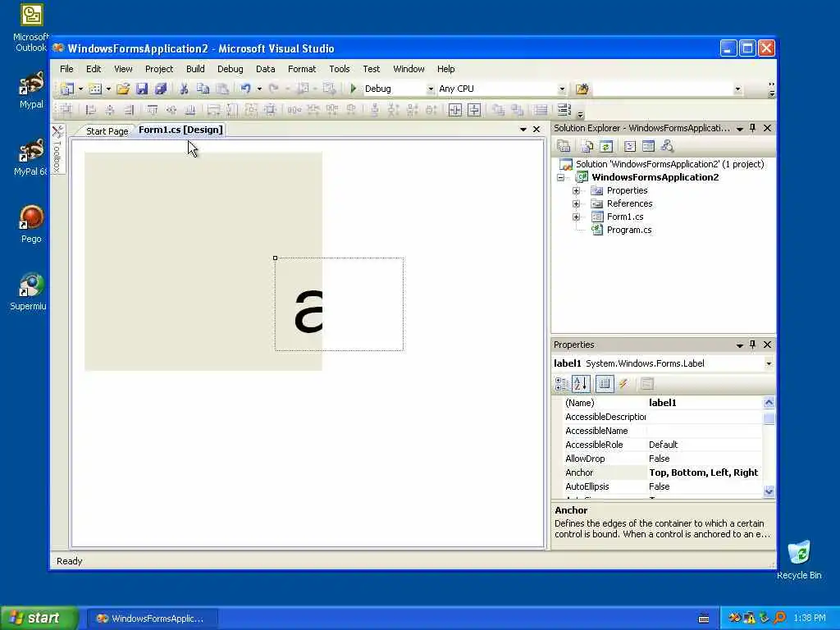
Task: Click the Align Lefts layout icon
Action: 90,110
